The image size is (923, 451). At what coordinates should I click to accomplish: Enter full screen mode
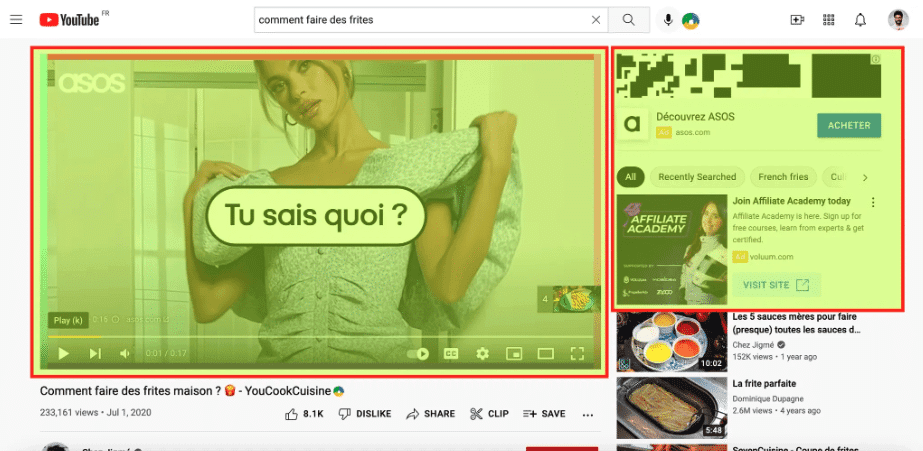click(577, 353)
